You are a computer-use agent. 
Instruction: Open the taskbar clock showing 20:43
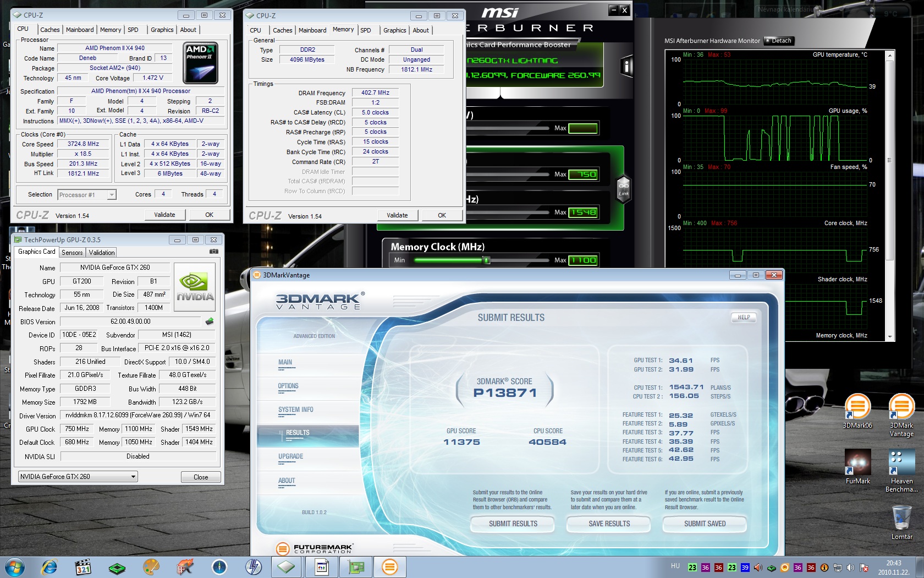pos(894,568)
